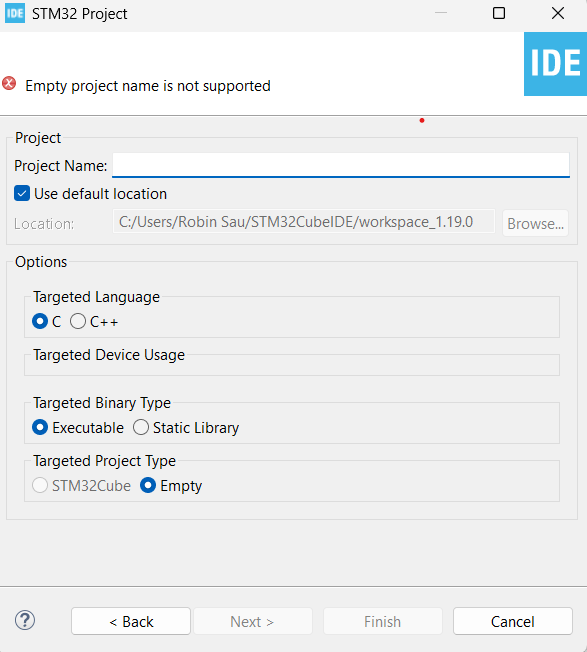Switch binary type to Static Library
The image size is (587, 652).
141,427
